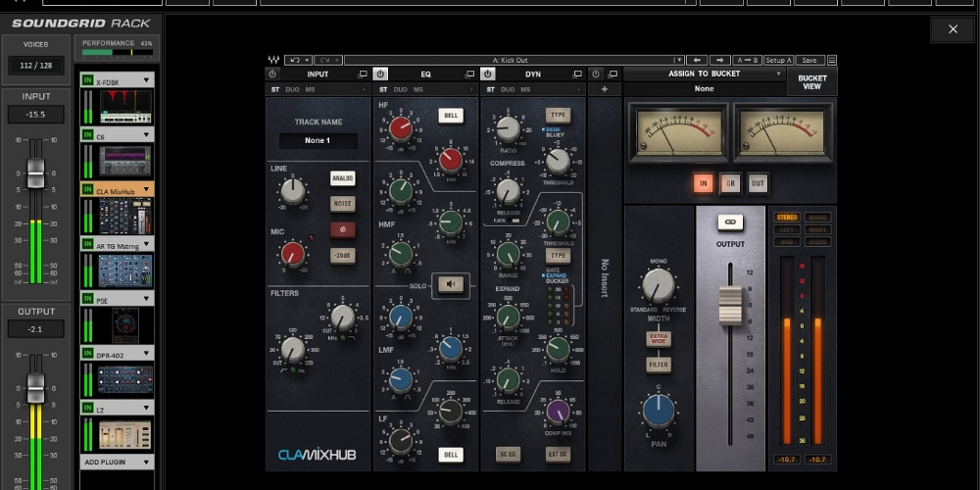Open BUCKET VIEW
Viewport: 980px width, 490px height.
coord(811,82)
